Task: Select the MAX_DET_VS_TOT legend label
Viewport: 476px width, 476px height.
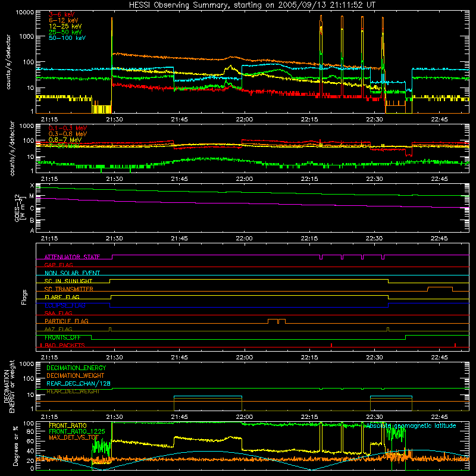Action: point(74,437)
